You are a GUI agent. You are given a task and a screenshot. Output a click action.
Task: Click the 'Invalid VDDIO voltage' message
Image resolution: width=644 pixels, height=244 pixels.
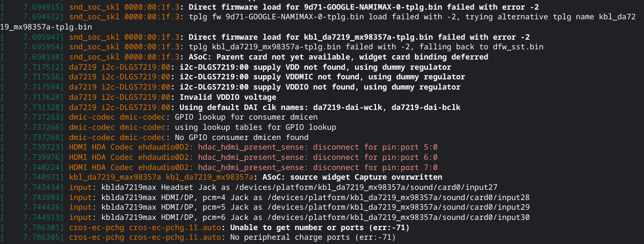coord(228,97)
